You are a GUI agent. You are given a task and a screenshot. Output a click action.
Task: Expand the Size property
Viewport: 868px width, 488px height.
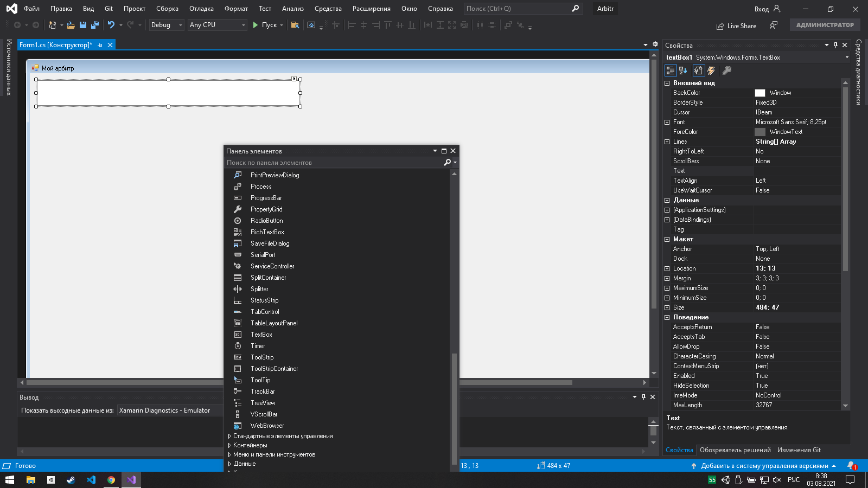point(667,307)
